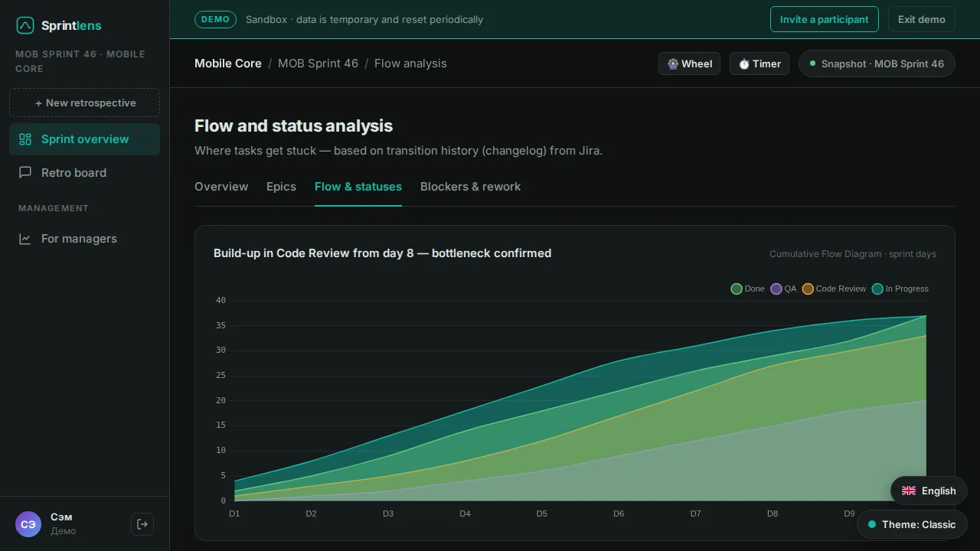Toggle Code Review series in legend
Image resolution: width=980 pixels, height=551 pixels.
835,289
